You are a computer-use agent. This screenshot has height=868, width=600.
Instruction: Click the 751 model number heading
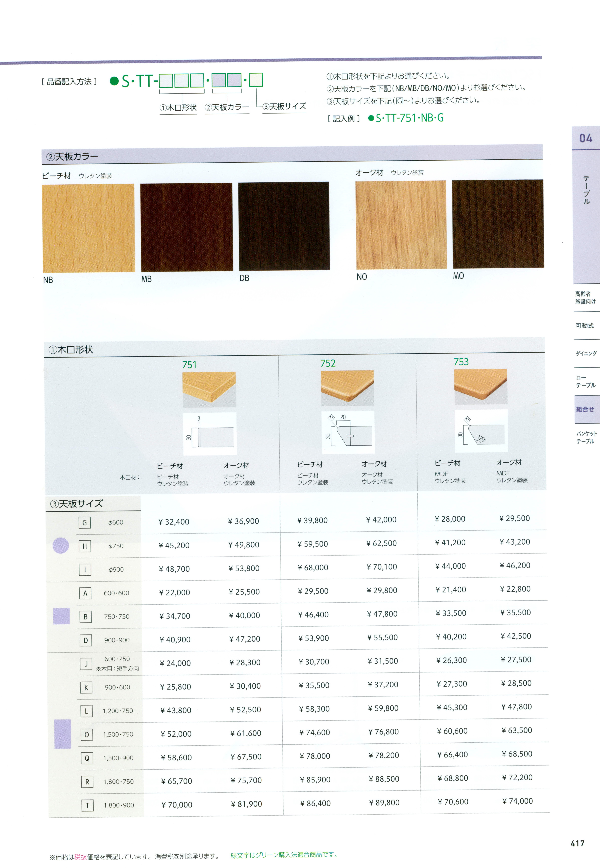190,365
